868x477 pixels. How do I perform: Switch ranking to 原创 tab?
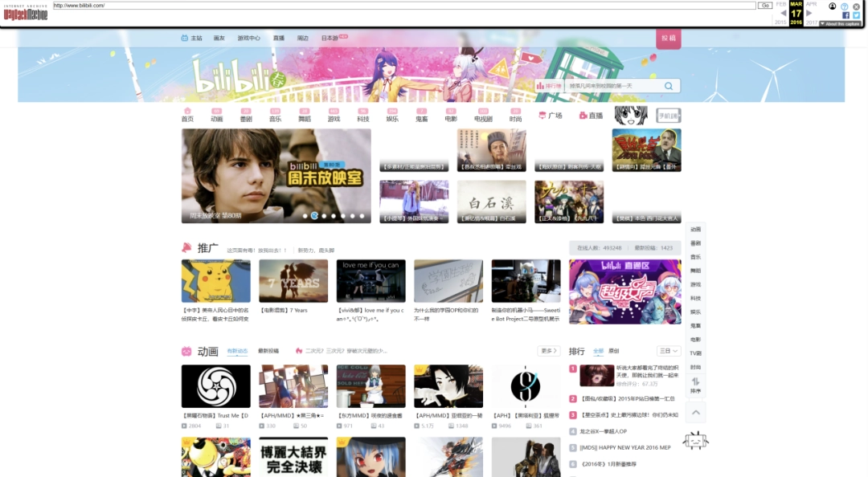pyautogui.click(x=614, y=351)
